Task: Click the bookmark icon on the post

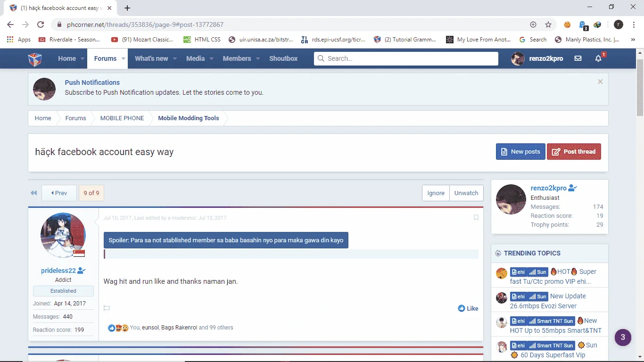Action: (x=476, y=218)
